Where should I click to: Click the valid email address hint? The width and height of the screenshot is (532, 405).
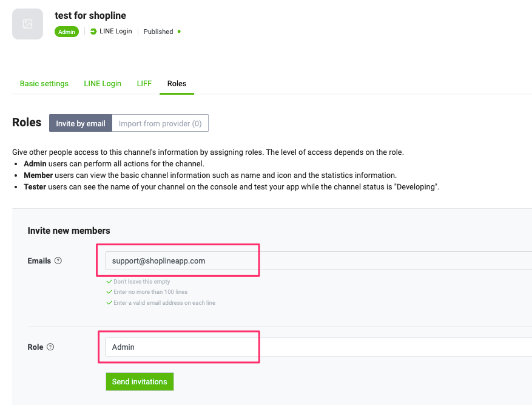tap(164, 303)
